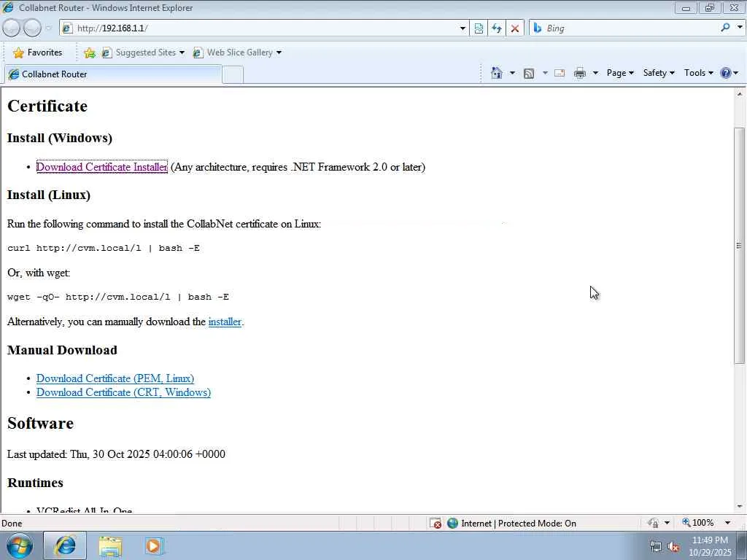Click the scrollbar up arrow

740,94
